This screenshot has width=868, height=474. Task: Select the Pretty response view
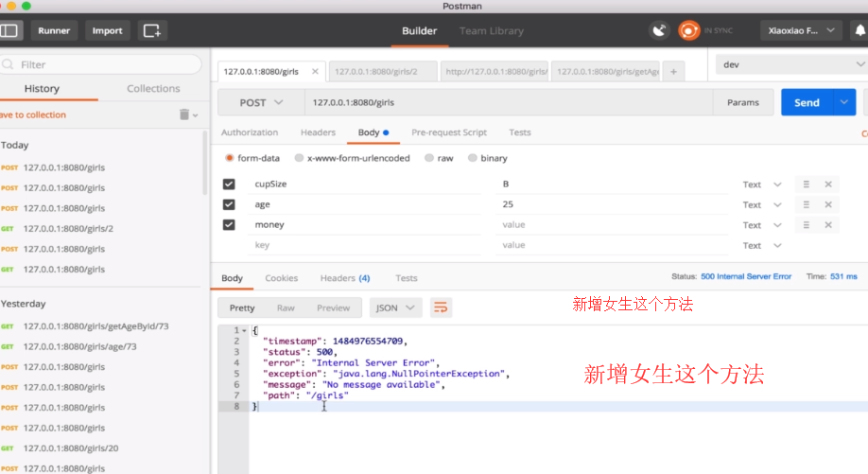point(242,307)
